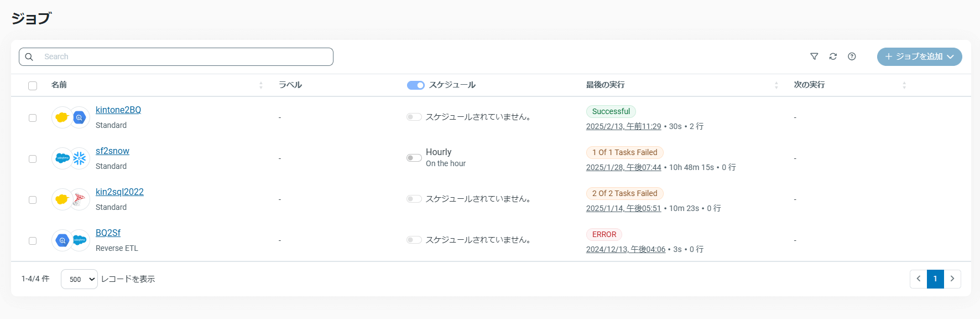
Task: Click the filter funnel icon
Action: [814, 56]
